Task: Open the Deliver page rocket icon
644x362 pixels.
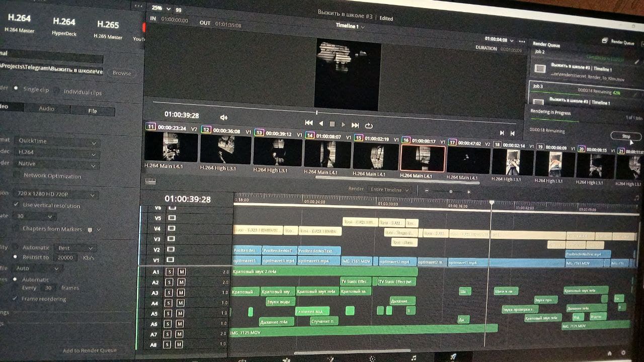Action: [x=453, y=356]
